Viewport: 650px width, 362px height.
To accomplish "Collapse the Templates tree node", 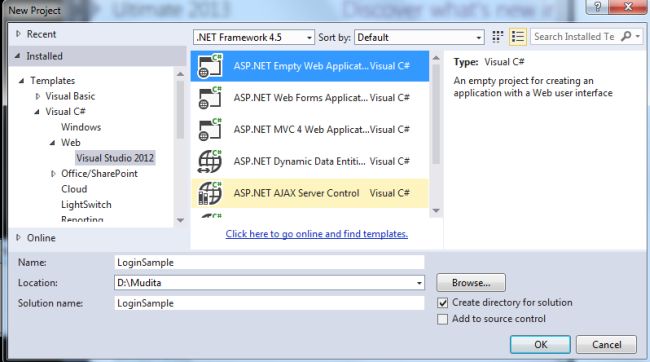I will click(x=21, y=80).
